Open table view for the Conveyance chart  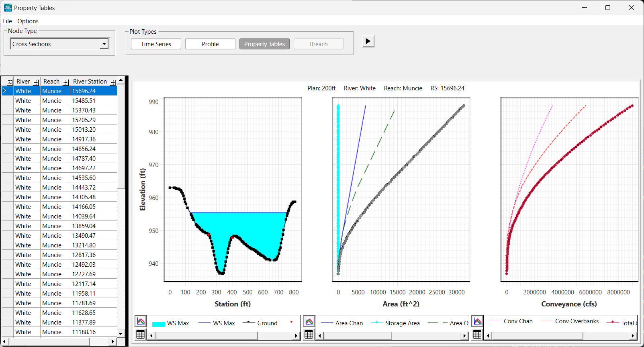pos(477,335)
